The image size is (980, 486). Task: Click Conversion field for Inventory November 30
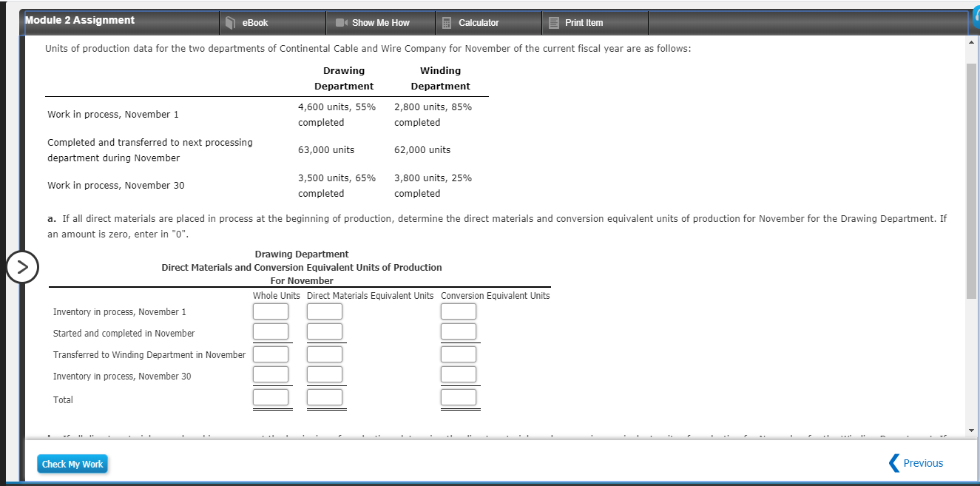pos(459,374)
